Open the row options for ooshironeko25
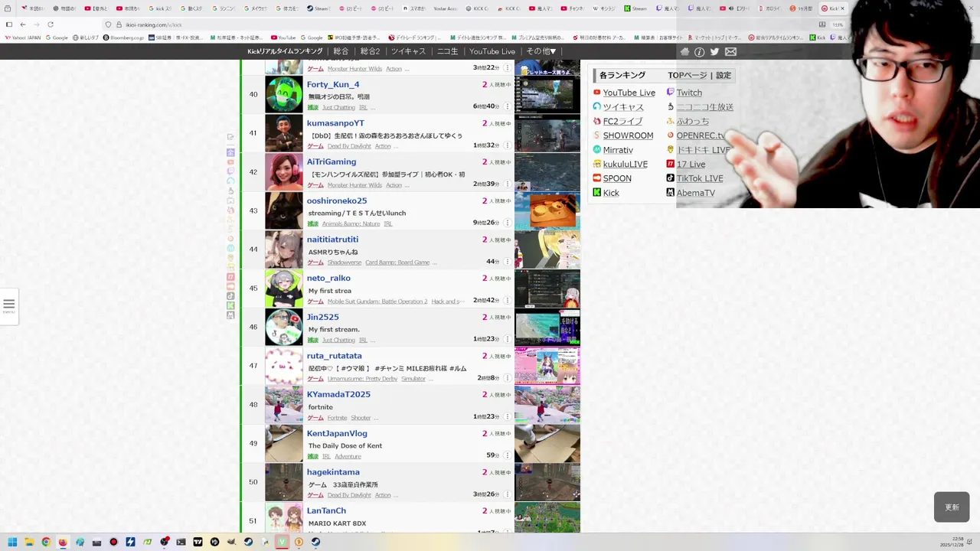The height and width of the screenshot is (551, 980). point(507,223)
